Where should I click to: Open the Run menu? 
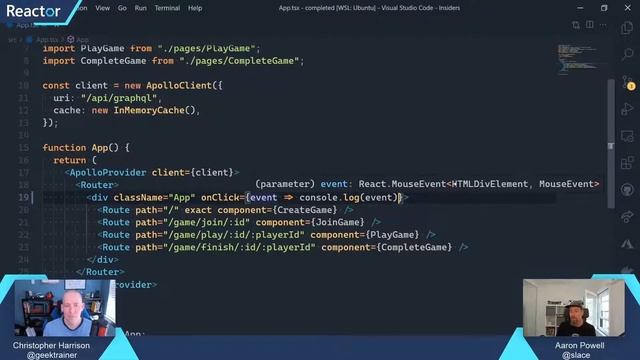pyautogui.click(x=140, y=8)
